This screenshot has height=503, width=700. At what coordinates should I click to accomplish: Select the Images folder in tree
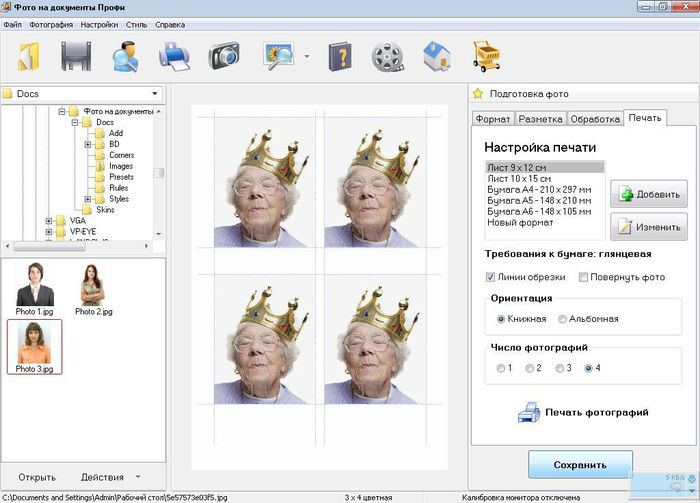click(121, 166)
